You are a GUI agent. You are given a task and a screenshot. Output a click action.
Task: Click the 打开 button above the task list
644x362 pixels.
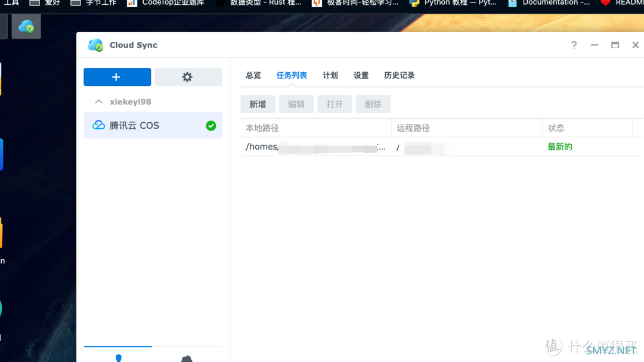coord(335,104)
